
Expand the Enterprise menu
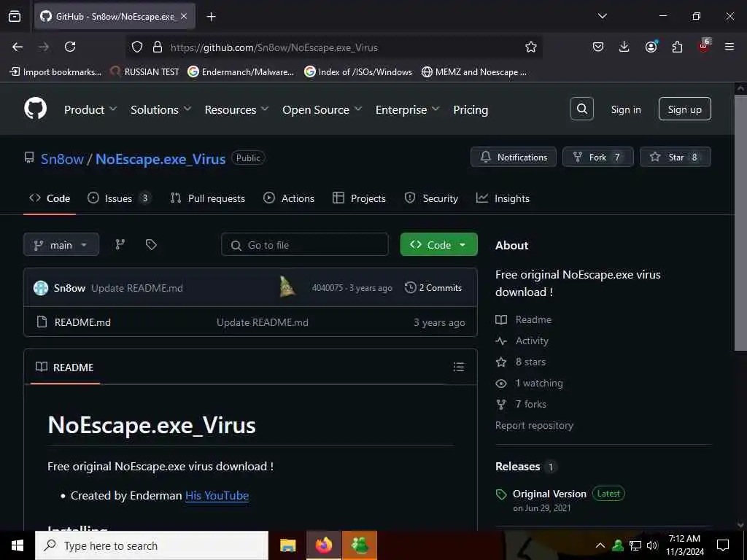click(407, 109)
